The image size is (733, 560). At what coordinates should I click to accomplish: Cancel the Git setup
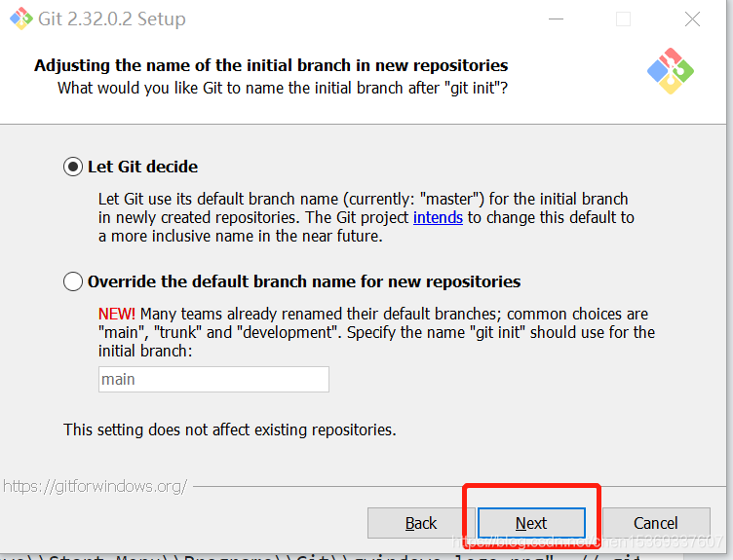tap(655, 523)
